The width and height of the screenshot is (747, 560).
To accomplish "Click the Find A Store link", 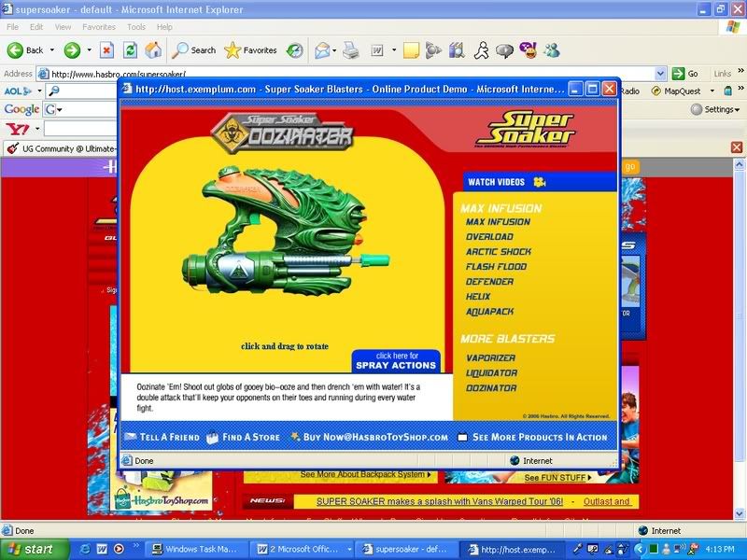I will pos(244,437).
